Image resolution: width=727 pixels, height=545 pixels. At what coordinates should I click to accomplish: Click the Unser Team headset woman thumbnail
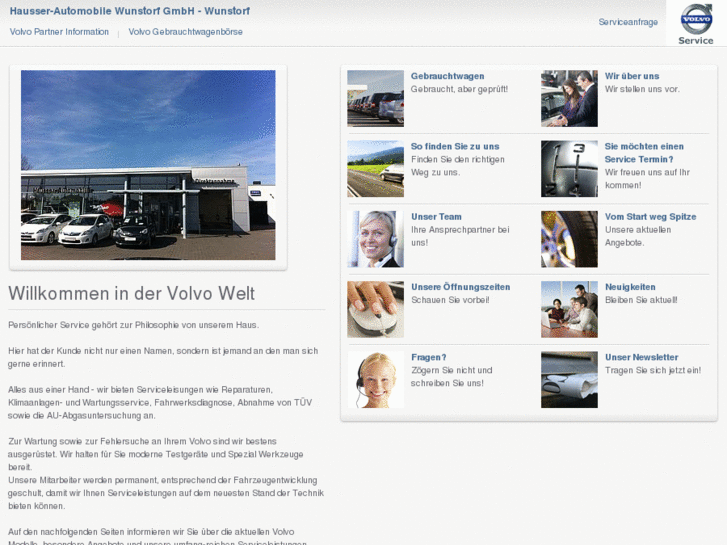376,239
